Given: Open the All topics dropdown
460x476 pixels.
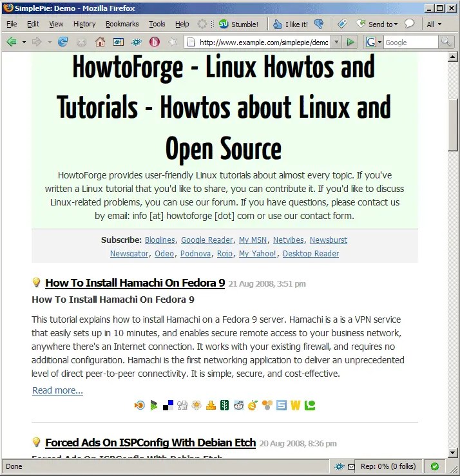Looking at the screenshot, I should coord(434,24).
